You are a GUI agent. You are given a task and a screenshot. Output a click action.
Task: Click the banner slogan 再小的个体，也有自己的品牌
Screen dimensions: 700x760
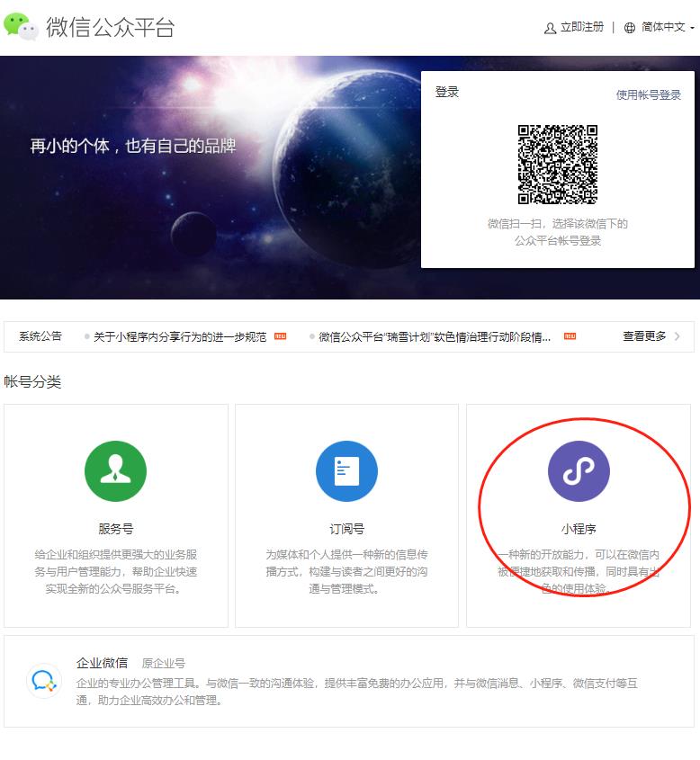coord(133,146)
